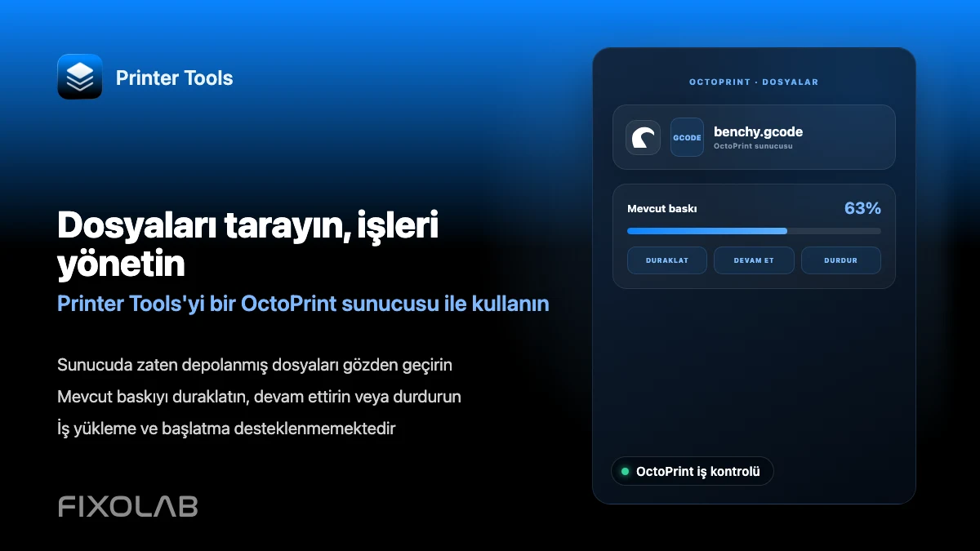The height and width of the screenshot is (551, 980).
Task: Pause the print with DURAKLAT button
Action: pos(667,260)
